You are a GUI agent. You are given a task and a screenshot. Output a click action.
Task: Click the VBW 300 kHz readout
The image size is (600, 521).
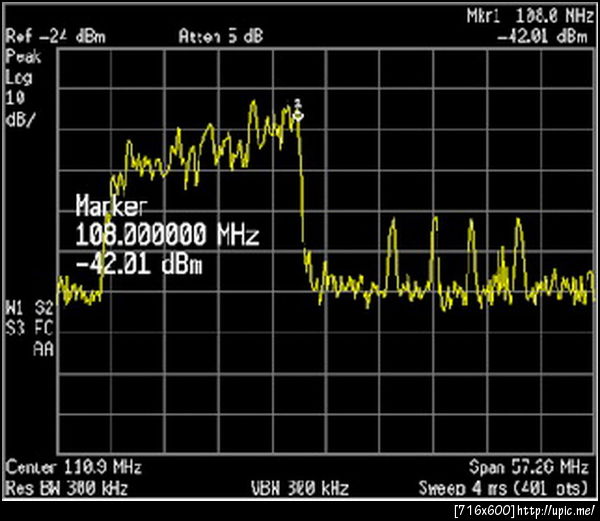click(x=300, y=488)
